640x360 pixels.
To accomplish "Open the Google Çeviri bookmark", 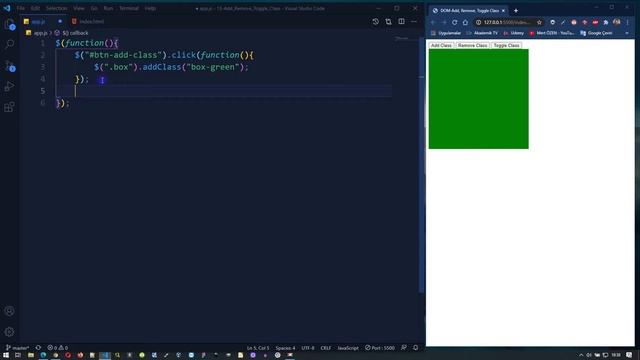I will 596,33.
